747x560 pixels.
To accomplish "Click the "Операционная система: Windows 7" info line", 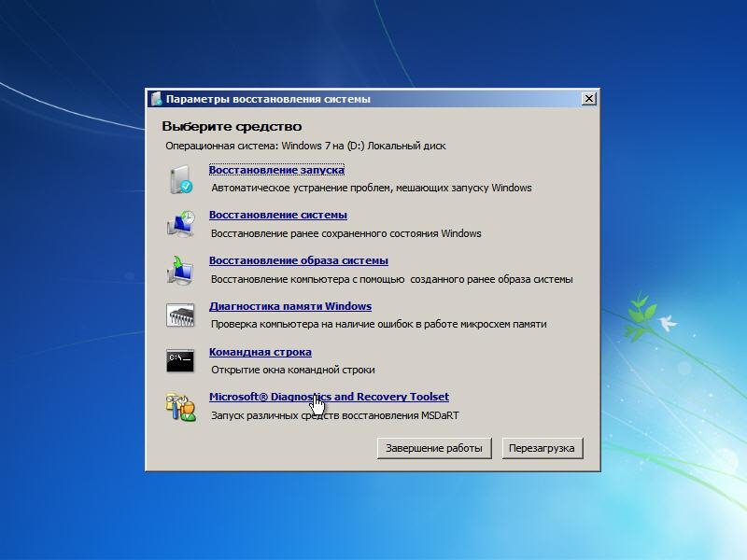I will click(x=305, y=147).
